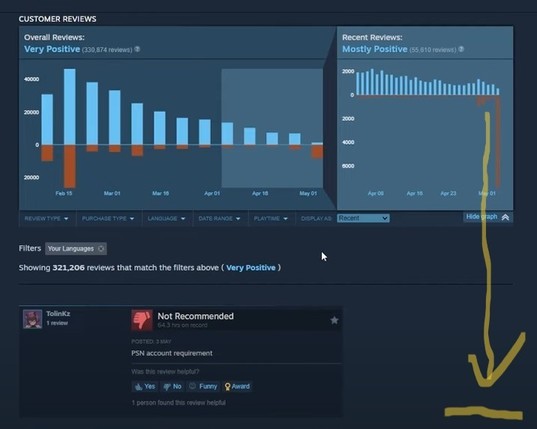Click the Mostly Positive recent rating text
Screen dimensions: 537x429
click(375, 49)
